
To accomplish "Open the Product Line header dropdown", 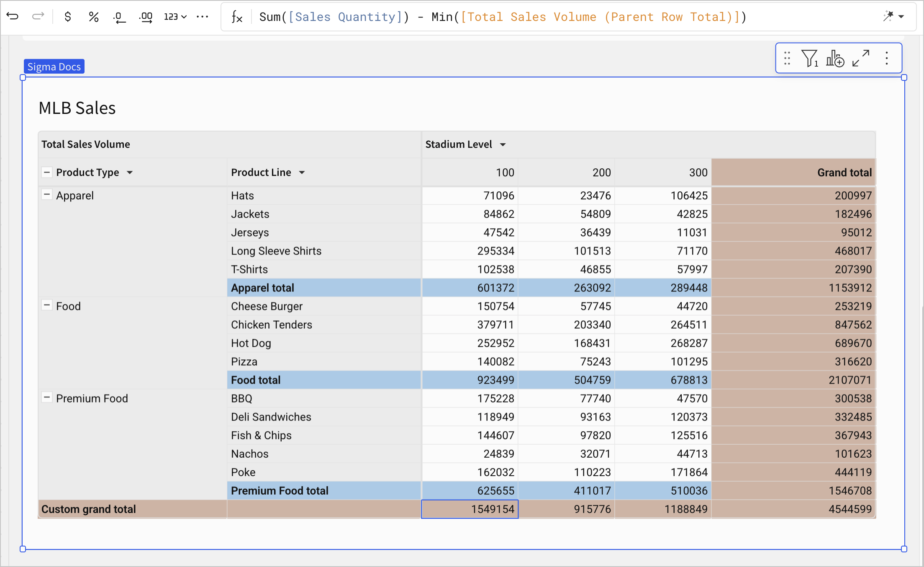I will pyautogui.click(x=302, y=173).
